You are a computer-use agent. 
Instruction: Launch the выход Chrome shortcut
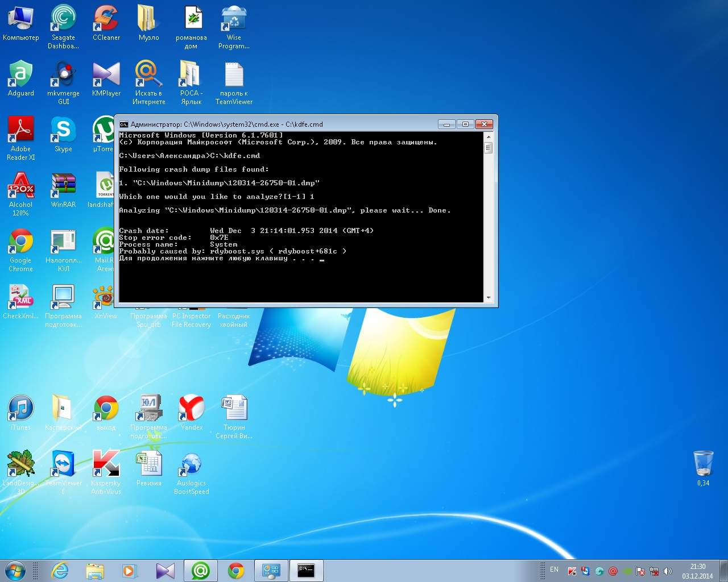[x=106, y=413]
